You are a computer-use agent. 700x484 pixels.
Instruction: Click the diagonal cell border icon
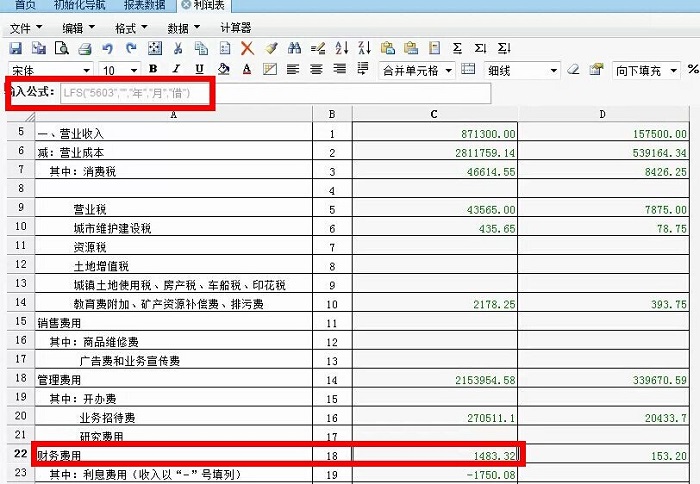pos(270,69)
